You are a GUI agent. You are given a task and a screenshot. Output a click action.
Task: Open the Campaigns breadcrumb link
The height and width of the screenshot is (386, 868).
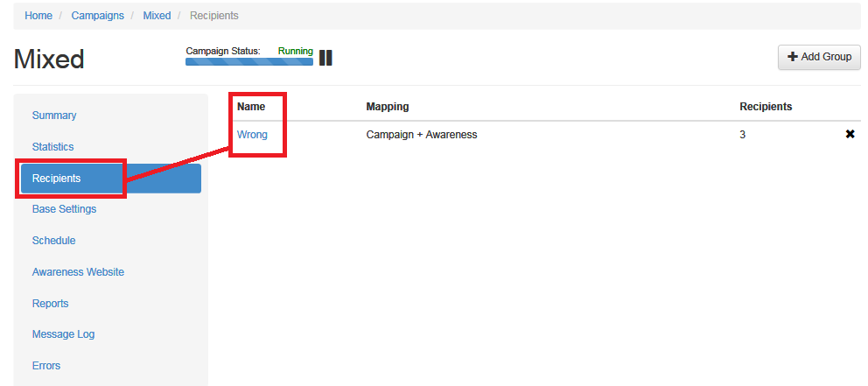click(x=97, y=16)
